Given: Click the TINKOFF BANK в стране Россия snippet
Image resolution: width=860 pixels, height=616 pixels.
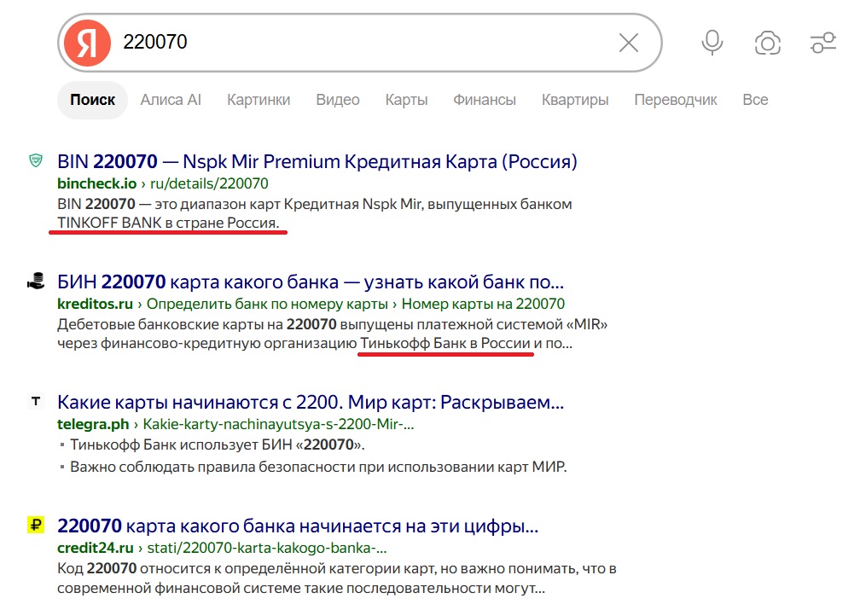Looking at the screenshot, I should click(168, 223).
